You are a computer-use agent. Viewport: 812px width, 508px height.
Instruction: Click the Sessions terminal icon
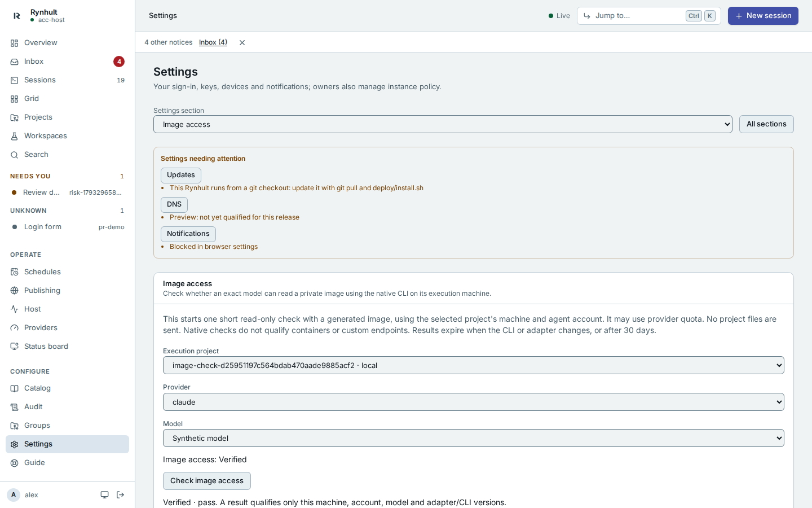(15, 80)
